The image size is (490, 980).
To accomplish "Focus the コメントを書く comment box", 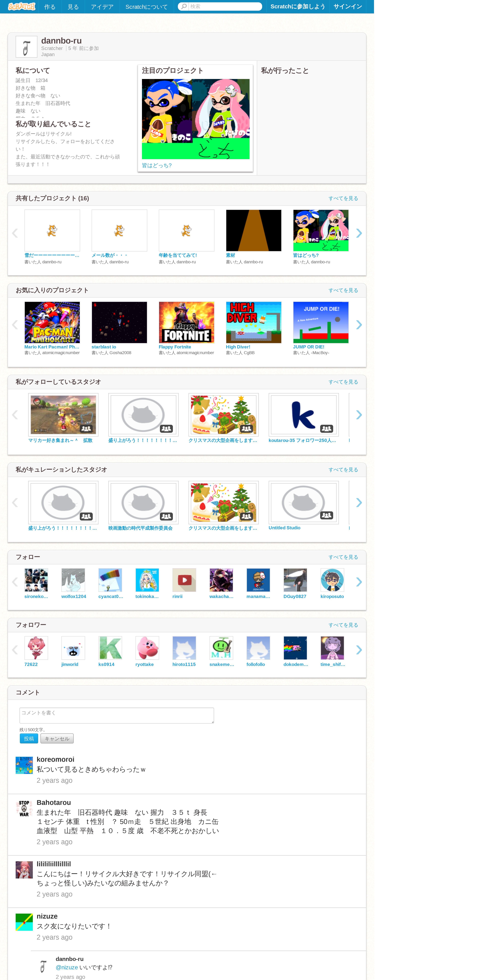I will point(117,716).
